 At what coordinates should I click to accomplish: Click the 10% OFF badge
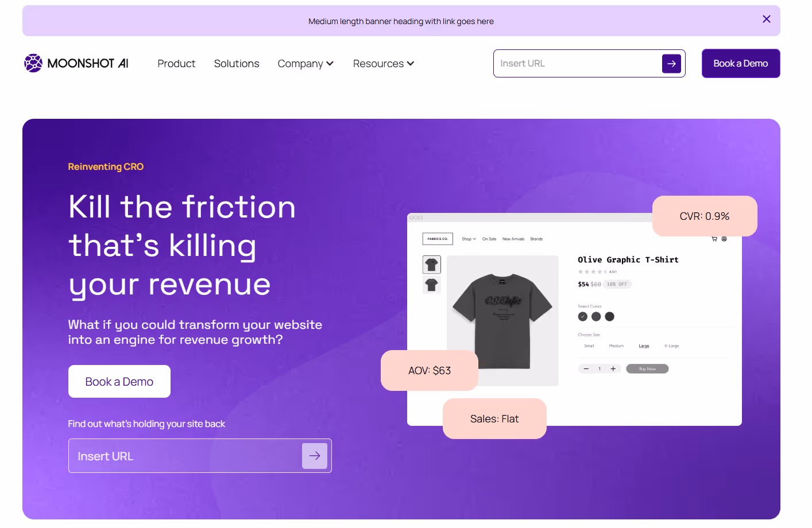(617, 284)
